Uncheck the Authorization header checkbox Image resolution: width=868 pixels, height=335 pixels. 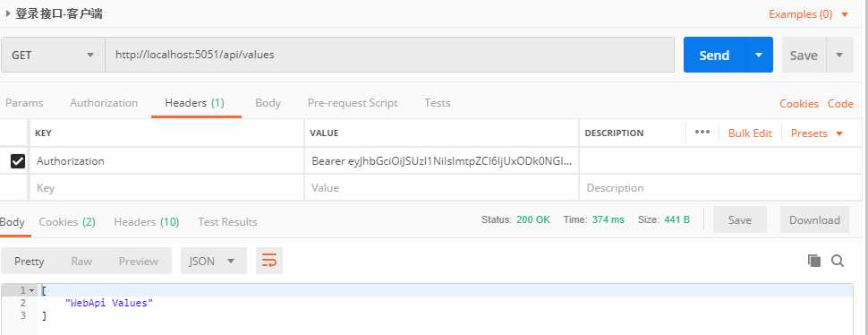pos(18,161)
